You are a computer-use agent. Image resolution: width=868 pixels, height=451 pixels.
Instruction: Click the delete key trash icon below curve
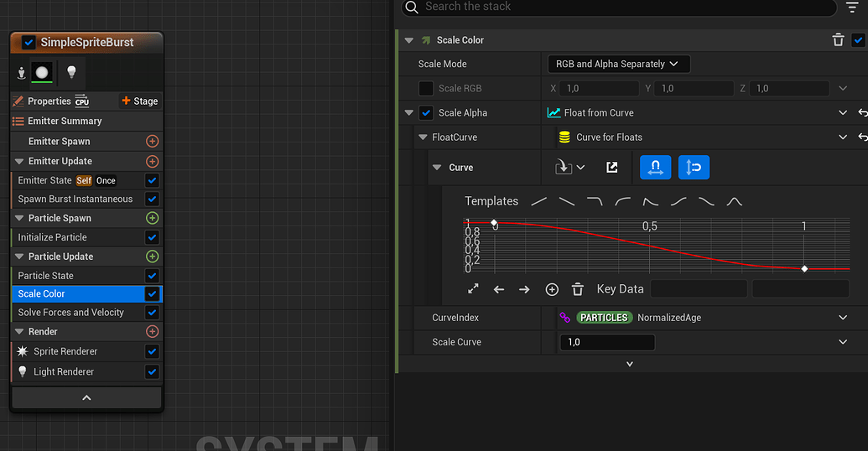point(577,289)
